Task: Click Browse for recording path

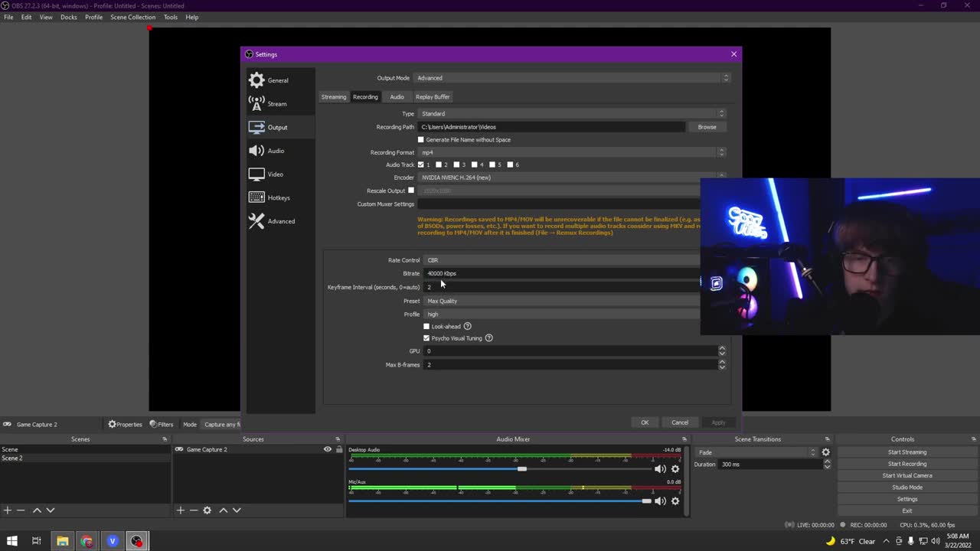Action: (x=707, y=127)
